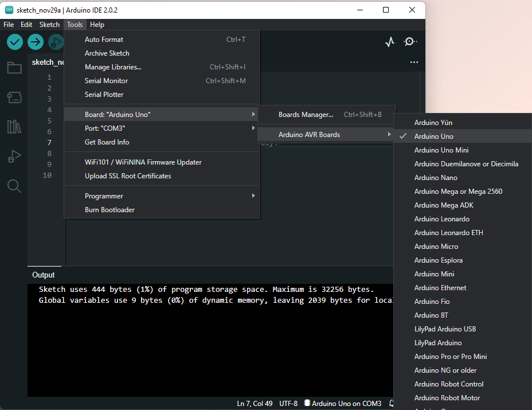
Task: Select Arduino Pro or Pro Mini
Action: coord(463,356)
